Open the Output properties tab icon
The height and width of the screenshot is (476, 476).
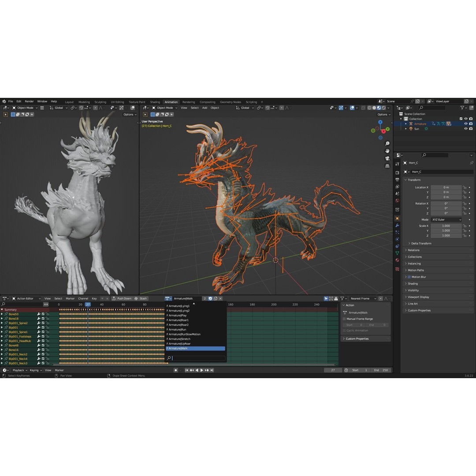point(397,180)
